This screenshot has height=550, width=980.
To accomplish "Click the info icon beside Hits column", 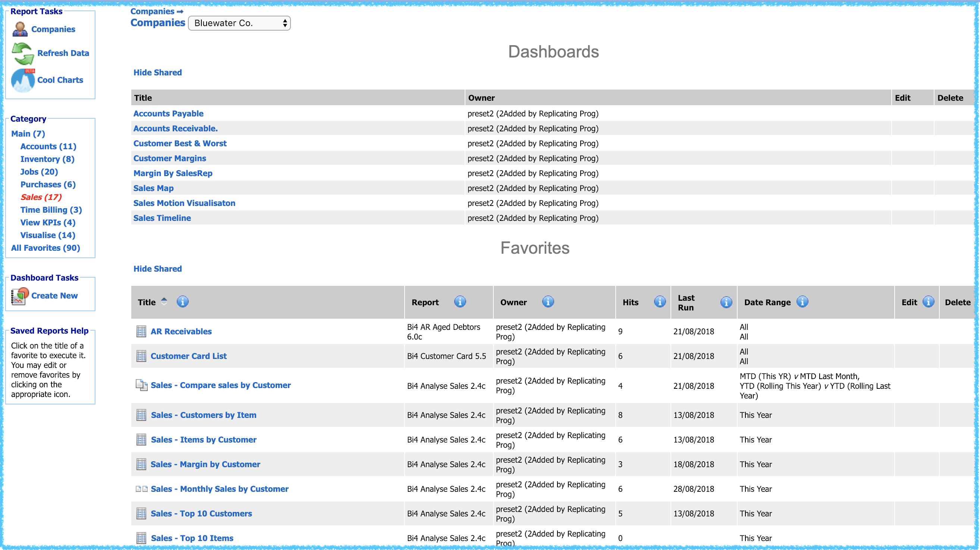I will tap(660, 302).
